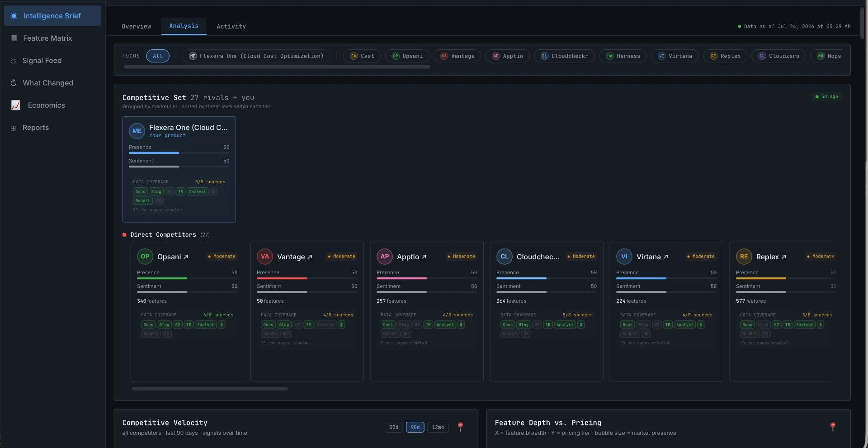Click the Apptio Presence bar
Image resolution: width=868 pixels, height=448 pixels.
(x=427, y=278)
